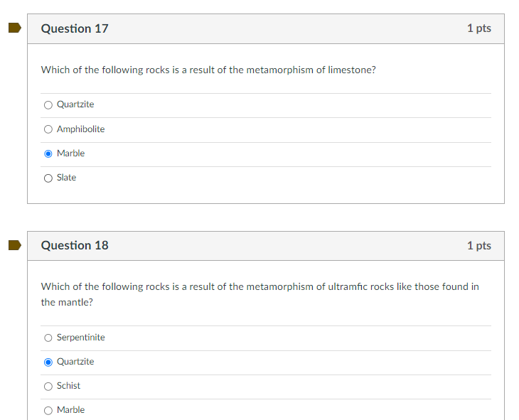This screenshot has width=519, height=420.
Task: Pick the Schist radio button
Action: click(x=48, y=386)
